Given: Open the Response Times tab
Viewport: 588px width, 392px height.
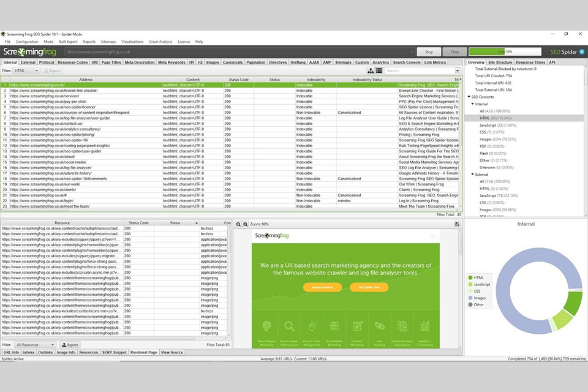Looking at the screenshot, I should [x=530, y=62].
